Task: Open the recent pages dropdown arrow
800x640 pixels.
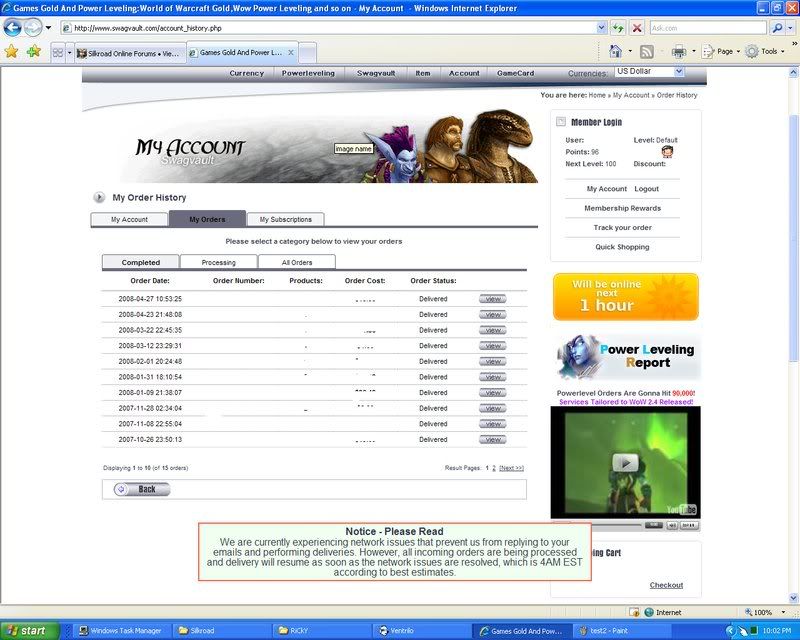Action: [x=48, y=28]
